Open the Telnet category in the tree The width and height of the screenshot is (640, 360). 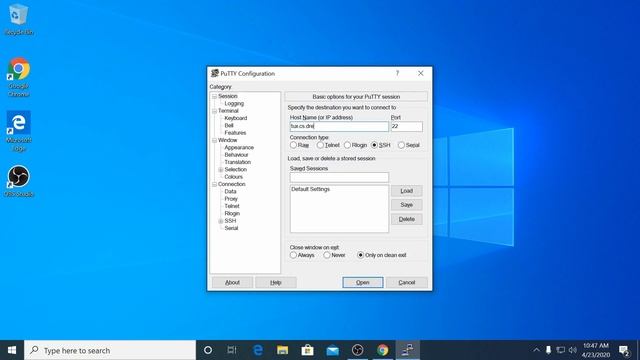pyautogui.click(x=232, y=207)
